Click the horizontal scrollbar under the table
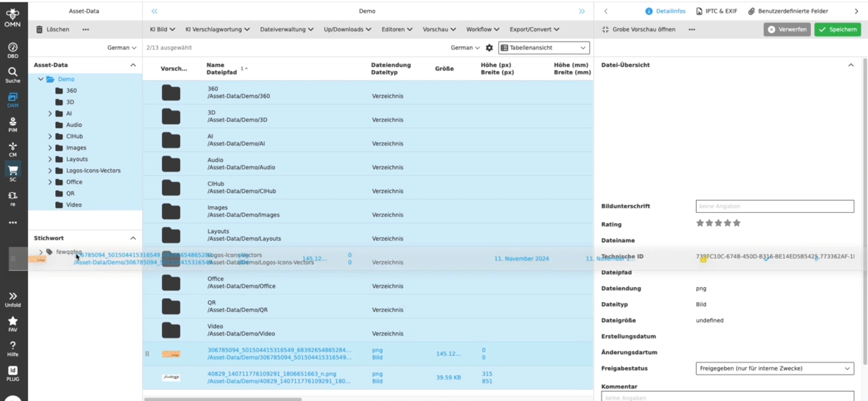The image size is (868, 401). pyautogui.click(x=223, y=399)
